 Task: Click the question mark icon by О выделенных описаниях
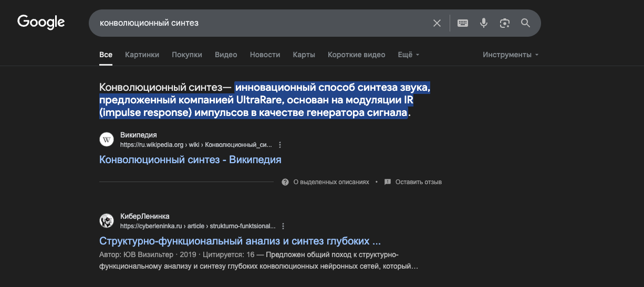[285, 182]
